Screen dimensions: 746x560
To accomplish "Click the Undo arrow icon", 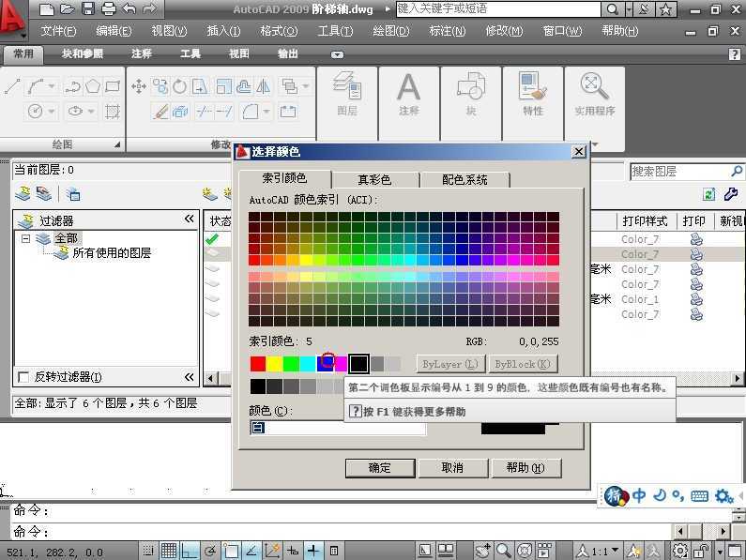I will pyautogui.click(x=129, y=8).
